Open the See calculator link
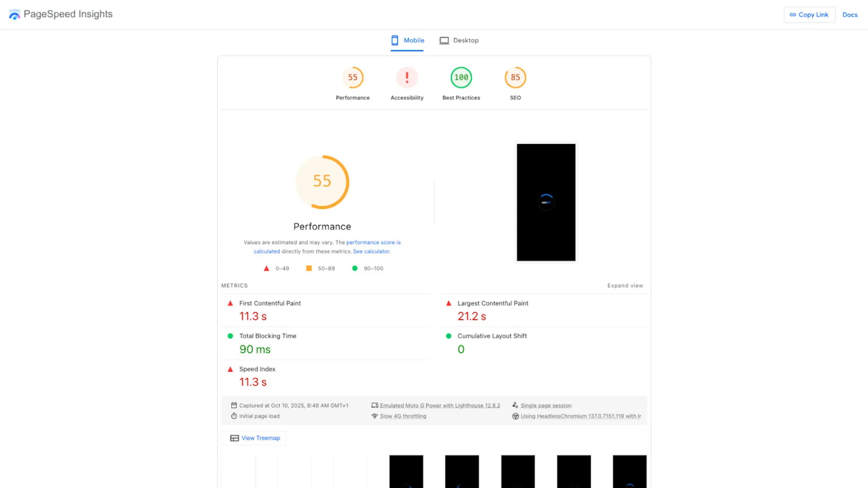 click(x=371, y=251)
